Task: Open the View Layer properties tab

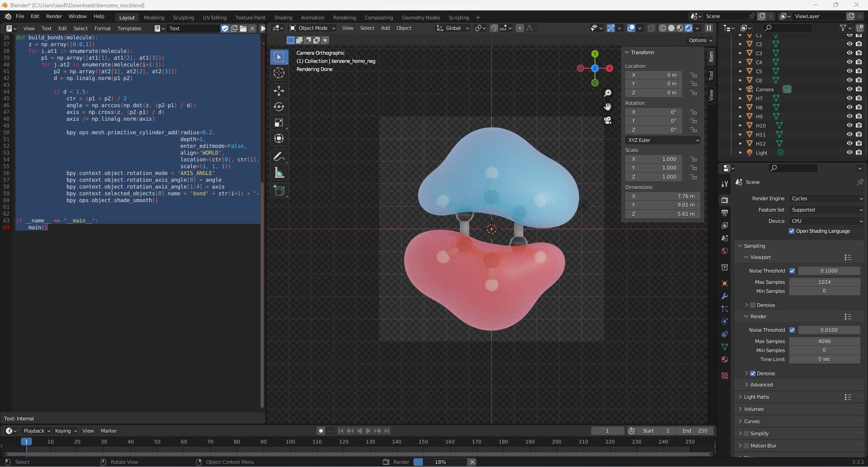Action: (725, 225)
